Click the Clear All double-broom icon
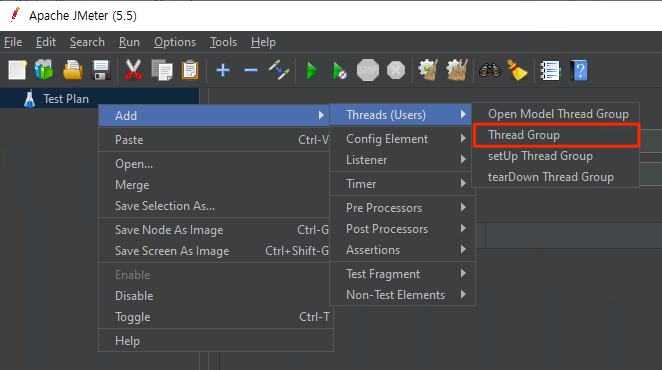The image size is (662, 370). (x=457, y=70)
